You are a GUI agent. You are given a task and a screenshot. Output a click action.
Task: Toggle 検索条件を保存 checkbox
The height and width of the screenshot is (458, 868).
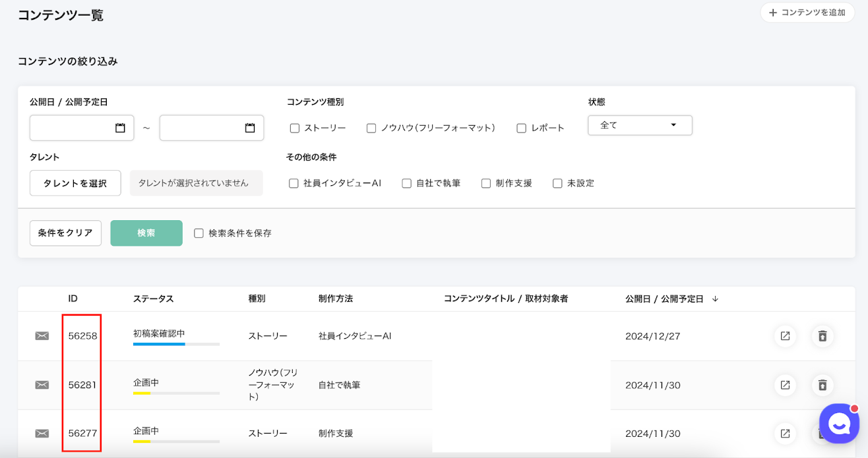coord(199,233)
